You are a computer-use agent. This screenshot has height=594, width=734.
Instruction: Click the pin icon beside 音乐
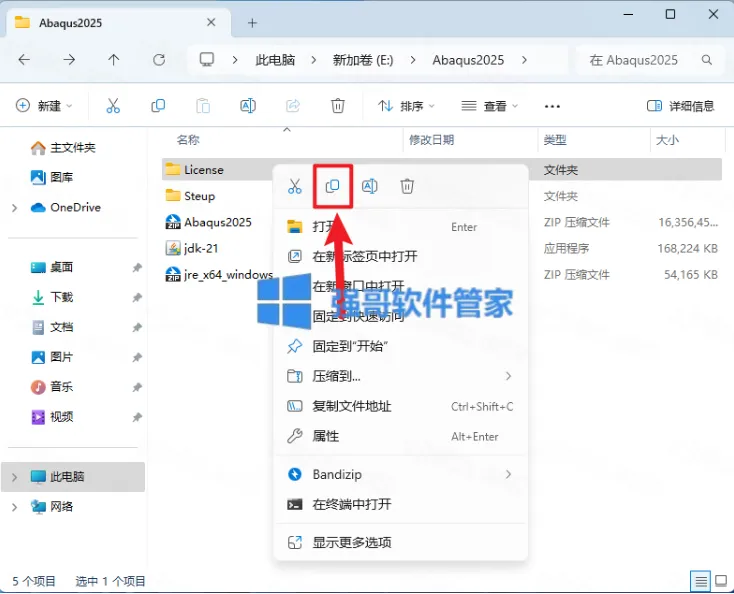point(137,387)
